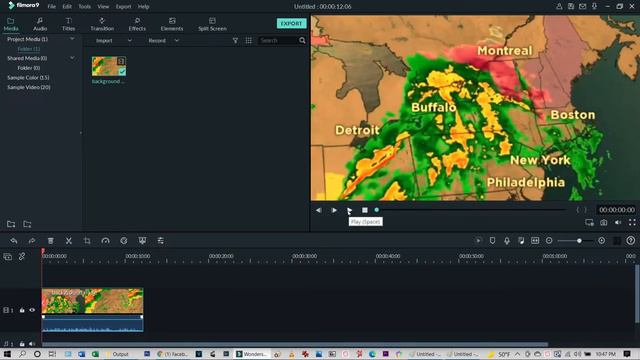The height and width of the screenshot is (360, 640).
Task: Open the Audio tab
Action: pyautogui.click(x=40, y=24)
